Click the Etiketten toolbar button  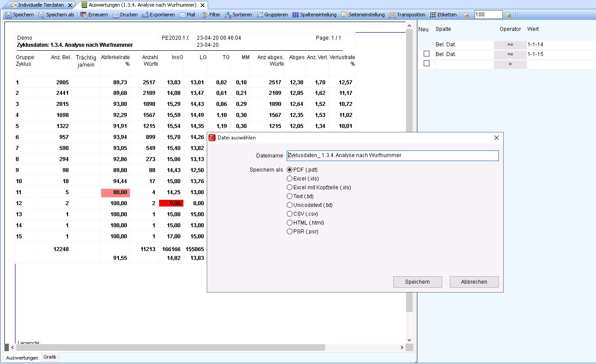coord(443,15)
